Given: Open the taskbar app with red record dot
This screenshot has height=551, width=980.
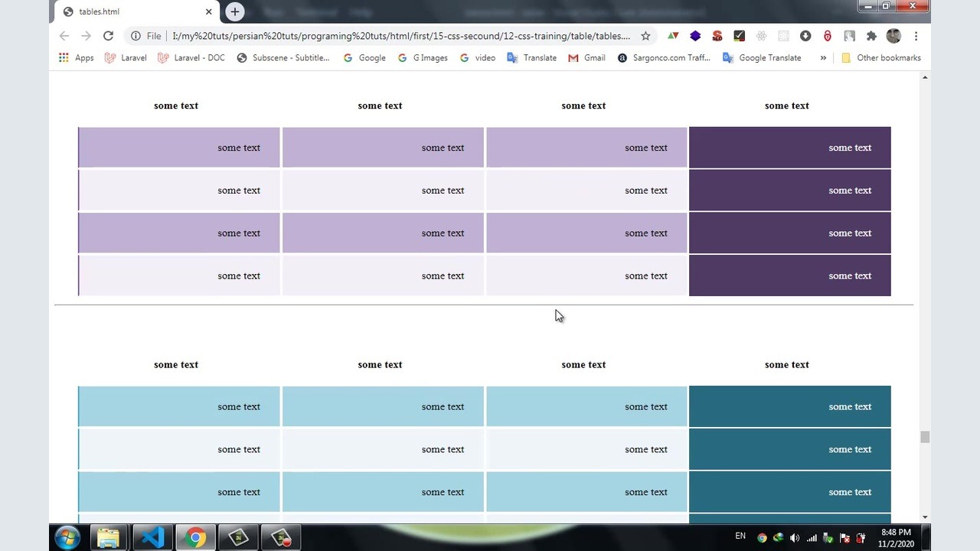Looking at the screenshot, I should [x=281, y=538].
